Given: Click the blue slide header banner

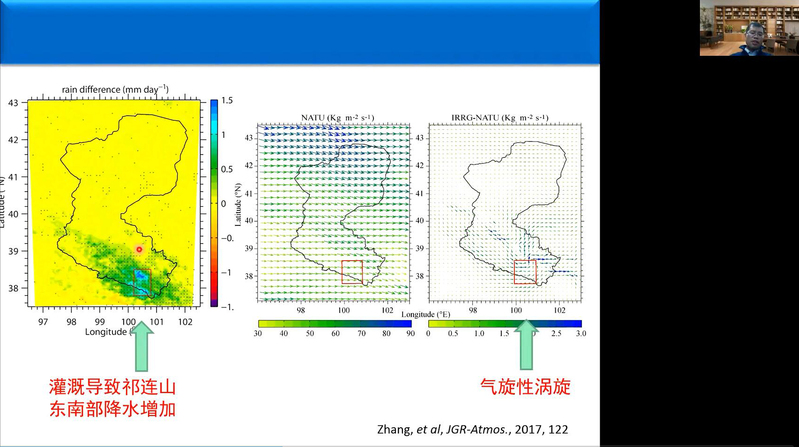Looking at the screenshot, I should [300, 32].
